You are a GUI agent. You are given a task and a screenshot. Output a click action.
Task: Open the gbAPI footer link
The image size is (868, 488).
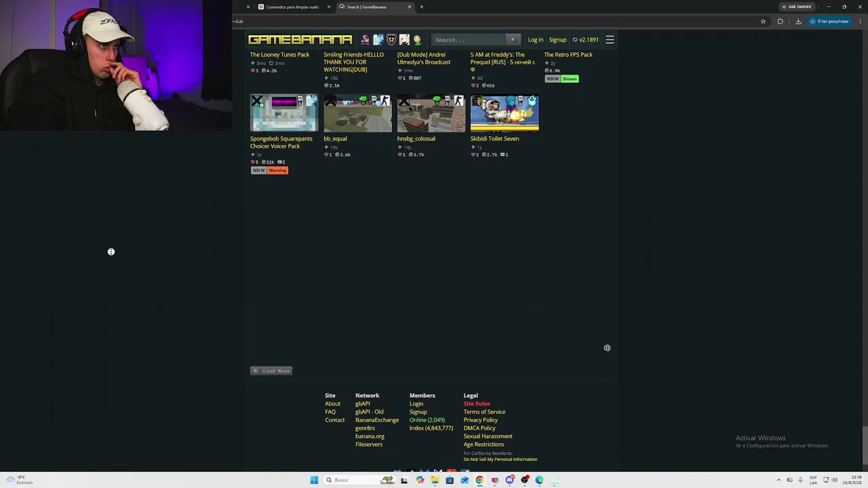pos(363,404)
